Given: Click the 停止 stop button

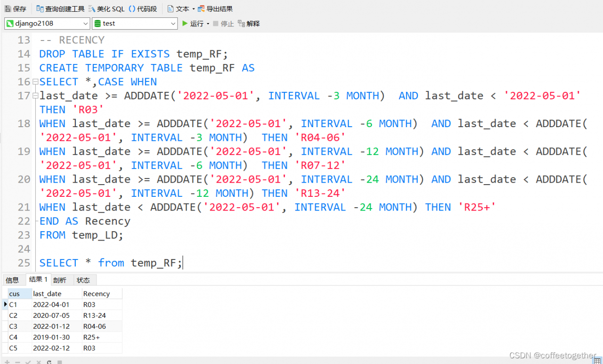Looking at the screenshot, I should click(x=223, y=24).
